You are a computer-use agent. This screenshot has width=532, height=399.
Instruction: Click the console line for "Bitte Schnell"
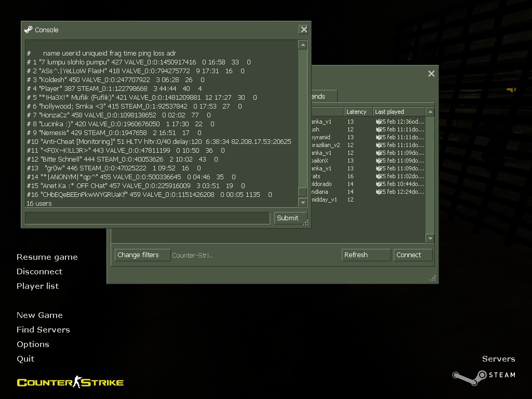point(122,159)
